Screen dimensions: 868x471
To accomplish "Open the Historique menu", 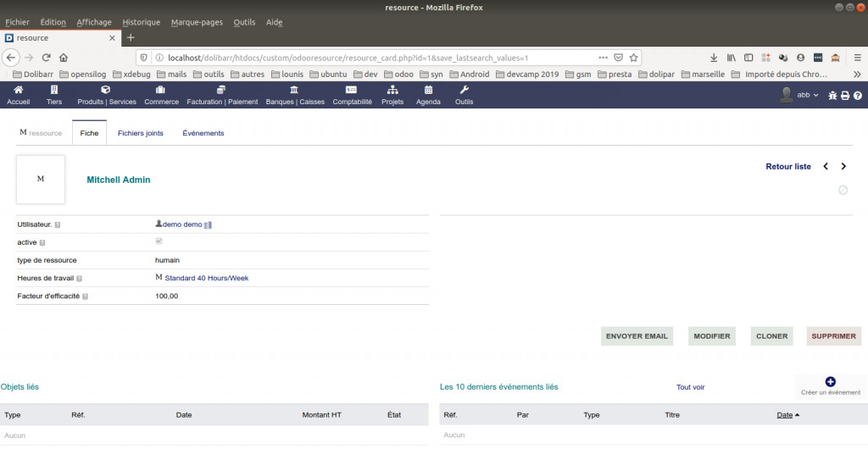I will [x=142, y=22].
